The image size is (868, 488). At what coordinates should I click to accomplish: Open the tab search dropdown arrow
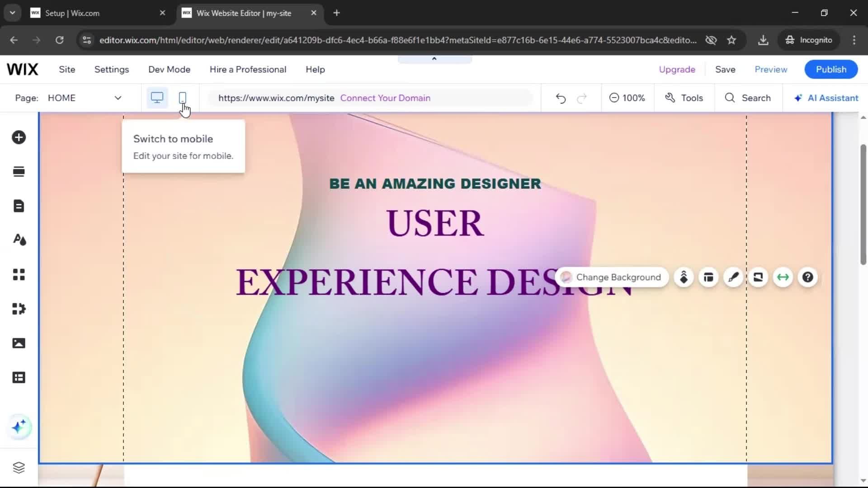[x=13, y=13]
